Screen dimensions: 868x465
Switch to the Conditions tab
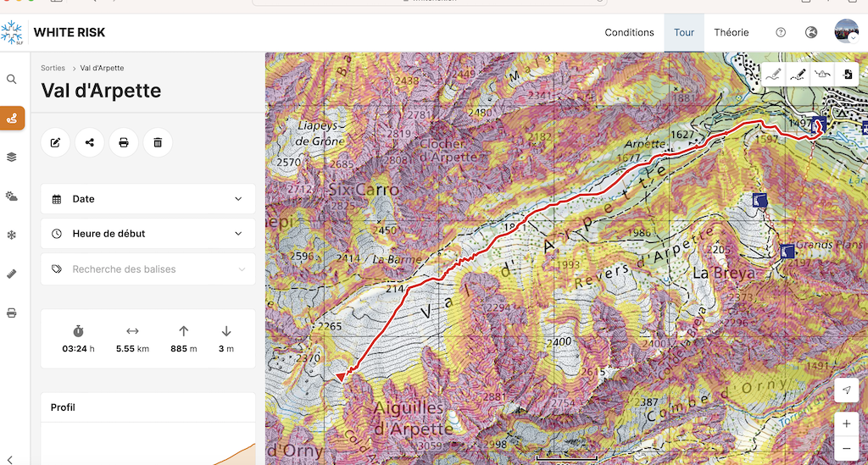(x=629, y=32)
